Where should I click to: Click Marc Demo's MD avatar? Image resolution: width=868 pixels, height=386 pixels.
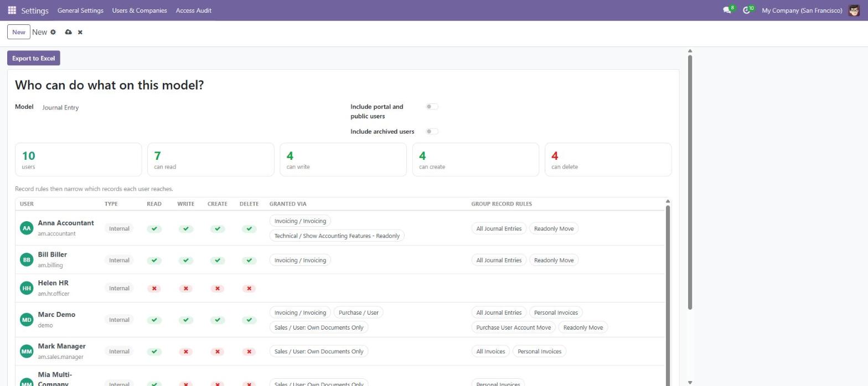pyautogui.click(x=27, y=319)
